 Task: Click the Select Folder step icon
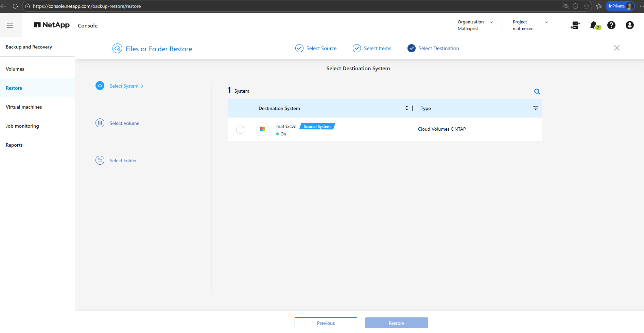(100, 160)
